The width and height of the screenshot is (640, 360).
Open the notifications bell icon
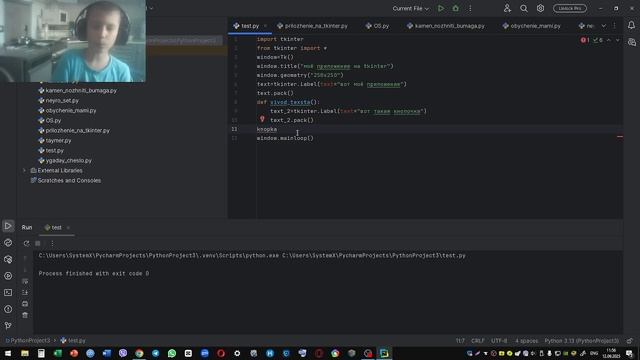[631, 25]
